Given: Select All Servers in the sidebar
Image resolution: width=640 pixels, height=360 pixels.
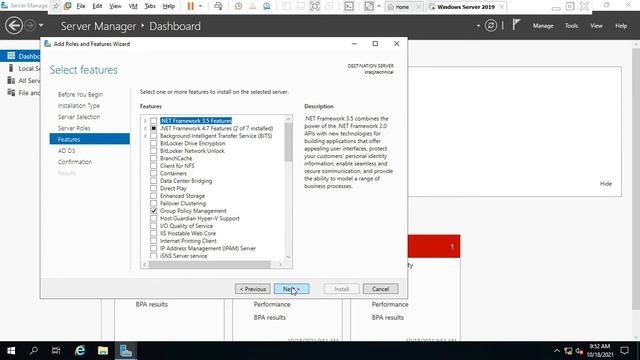Looking at the screenshot, I should pyautogui.click(x=24, y=80).
